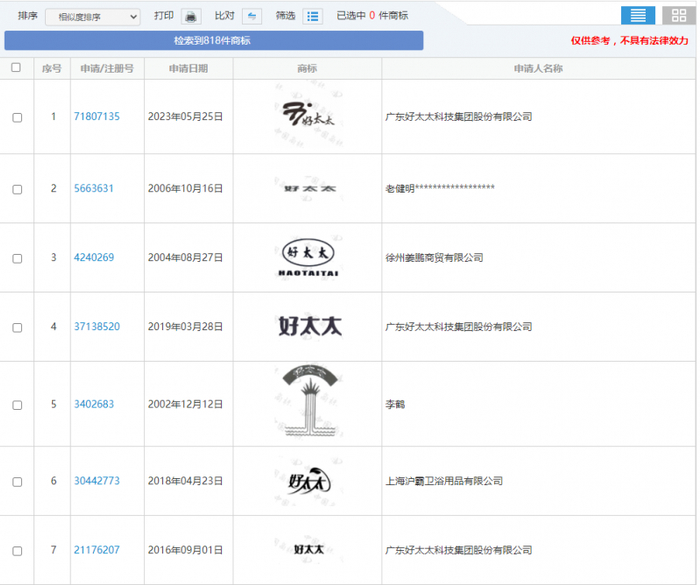This screenshot has width=700, height=585.
Task: Click date 2023年05月25日
Action: coord(185,117)
